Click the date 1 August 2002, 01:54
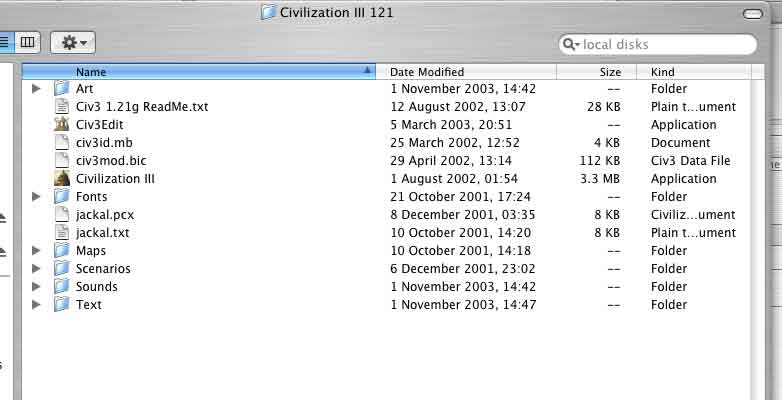 click(454, 178)
